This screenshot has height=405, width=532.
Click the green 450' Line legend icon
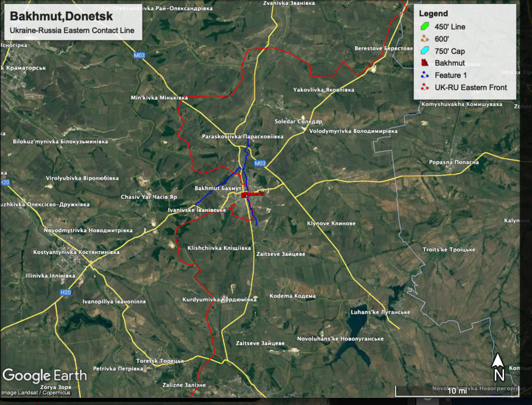(x=425, y=26)
